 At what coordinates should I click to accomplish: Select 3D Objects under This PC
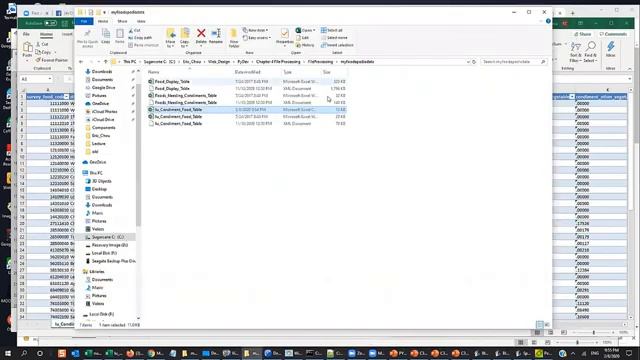click(101, 181)
